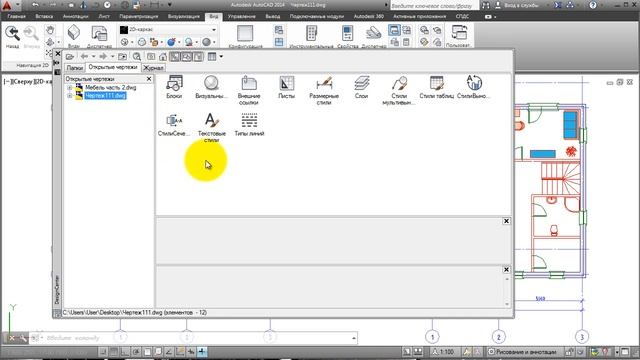
Task: Switch to the Главная ribbon tab
Action: coord(17,16)
